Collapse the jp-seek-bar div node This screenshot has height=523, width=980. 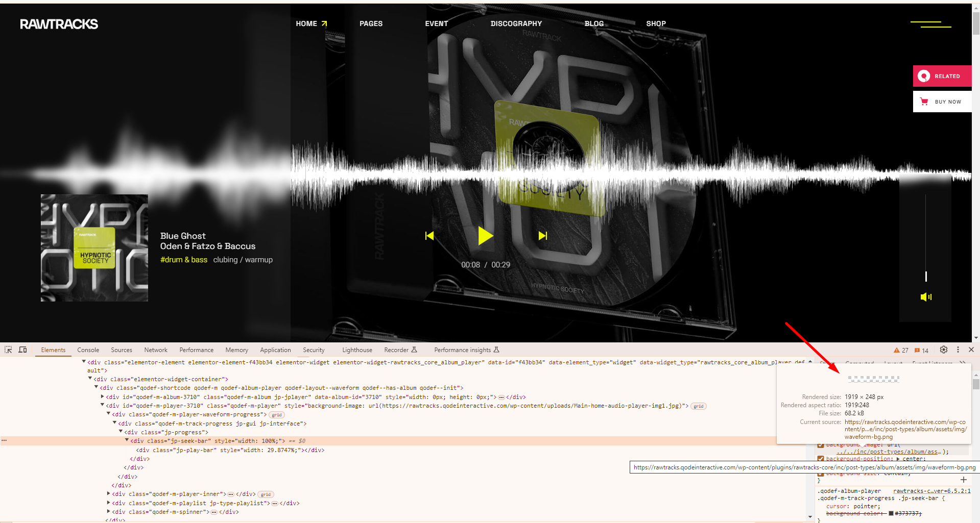127,440
